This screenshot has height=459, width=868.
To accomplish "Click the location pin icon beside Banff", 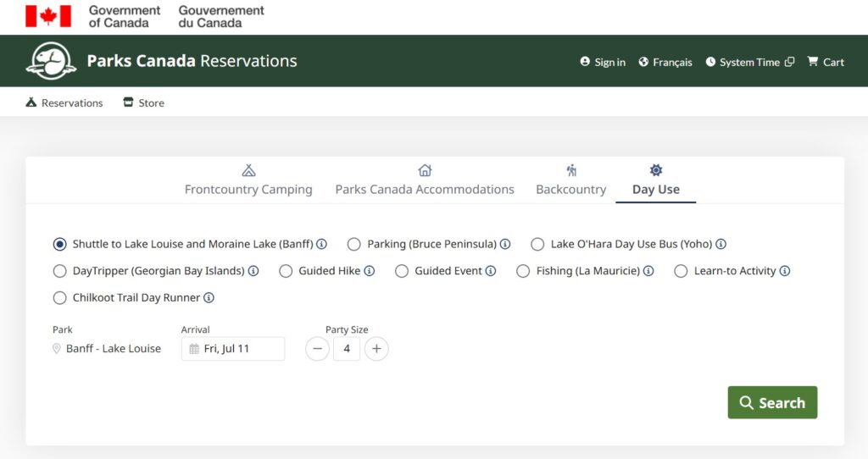I will (57, 348).
